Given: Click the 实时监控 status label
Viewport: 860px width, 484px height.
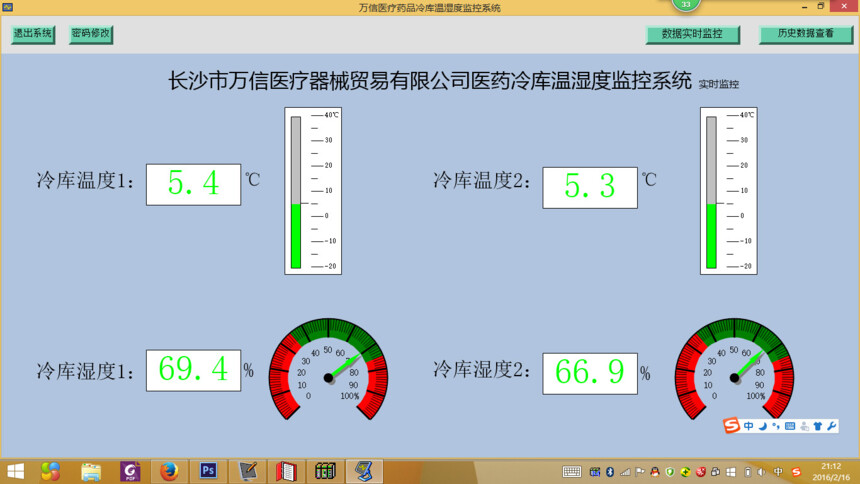Looking at the screenshot, I should point(718,84).
